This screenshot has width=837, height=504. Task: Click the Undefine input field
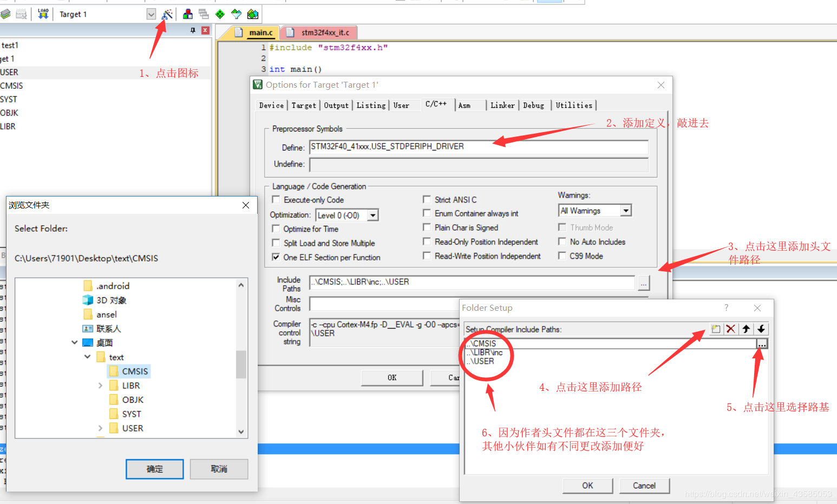pyautogui.click(x=479, y=165)
